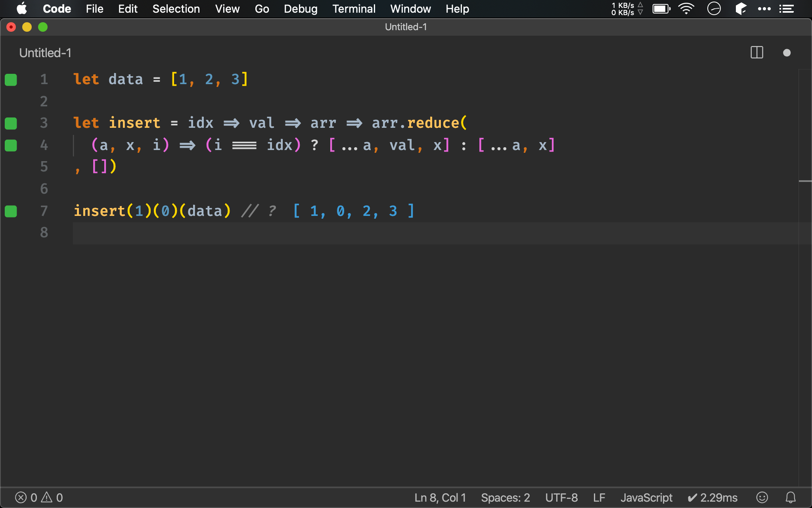This screenshot has width=812, height=508.
Task: Click the green coverage marker on line 1
Action: [x=11, y=80]
